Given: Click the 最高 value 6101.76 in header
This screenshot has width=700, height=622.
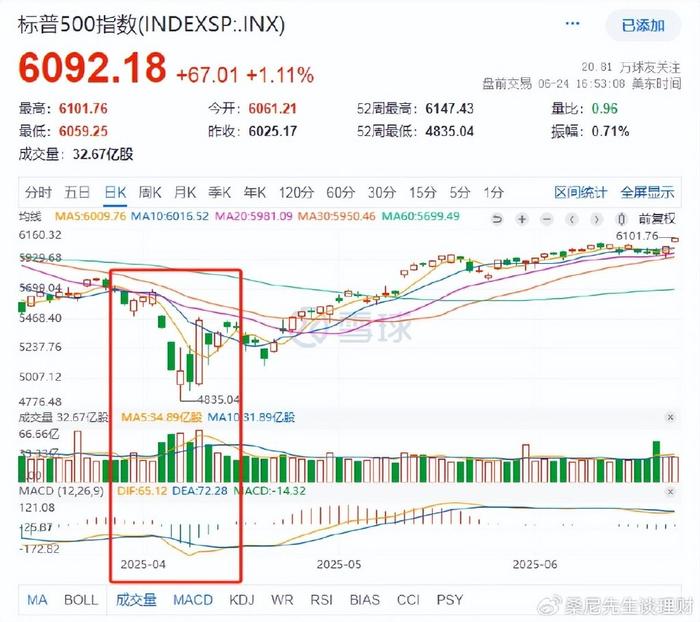Looking at the screenshot, I should pyautogui.click(x=83, y=109).
